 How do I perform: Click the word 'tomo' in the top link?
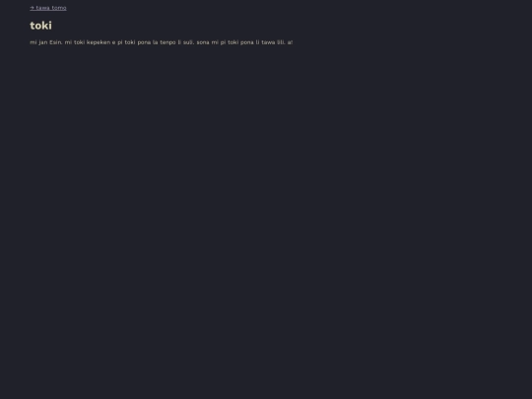(59, 8)
